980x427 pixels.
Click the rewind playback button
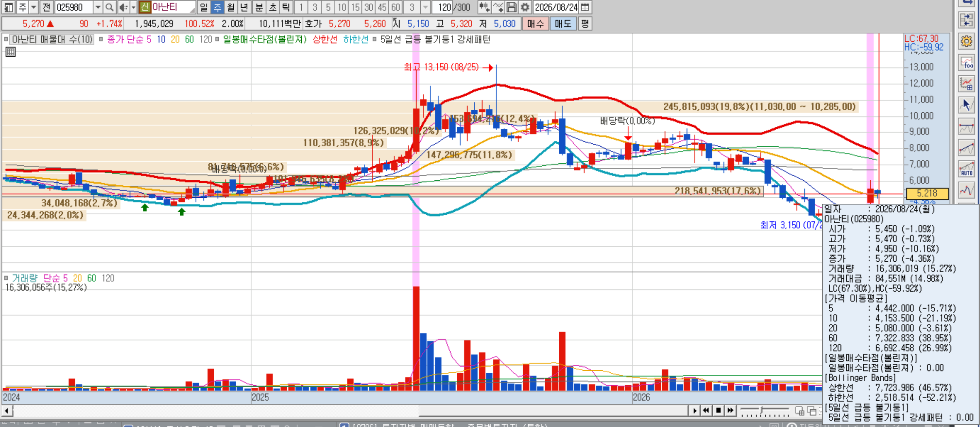click(x=706, y=411)
